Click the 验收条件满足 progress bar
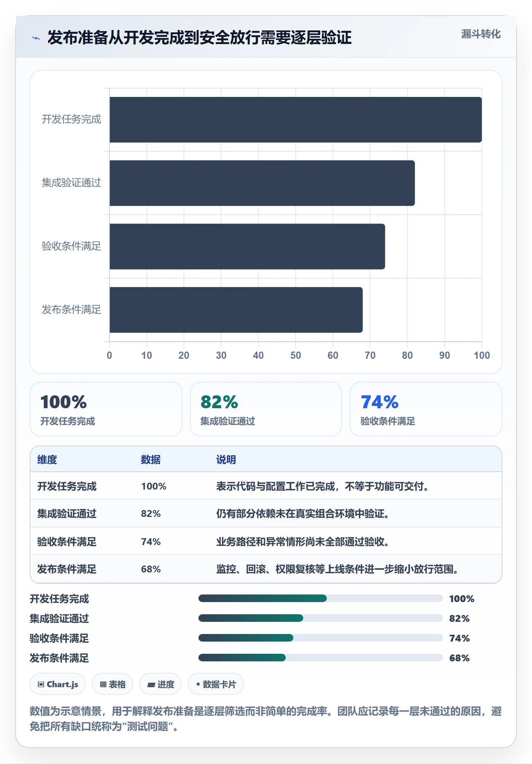The height and width of the screenshot is (764, 532). [321, 638]
